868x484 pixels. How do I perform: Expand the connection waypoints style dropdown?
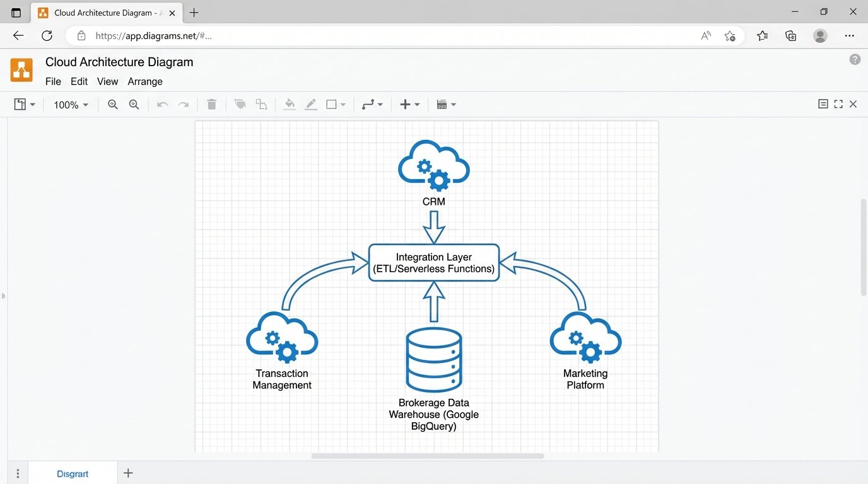372,105
